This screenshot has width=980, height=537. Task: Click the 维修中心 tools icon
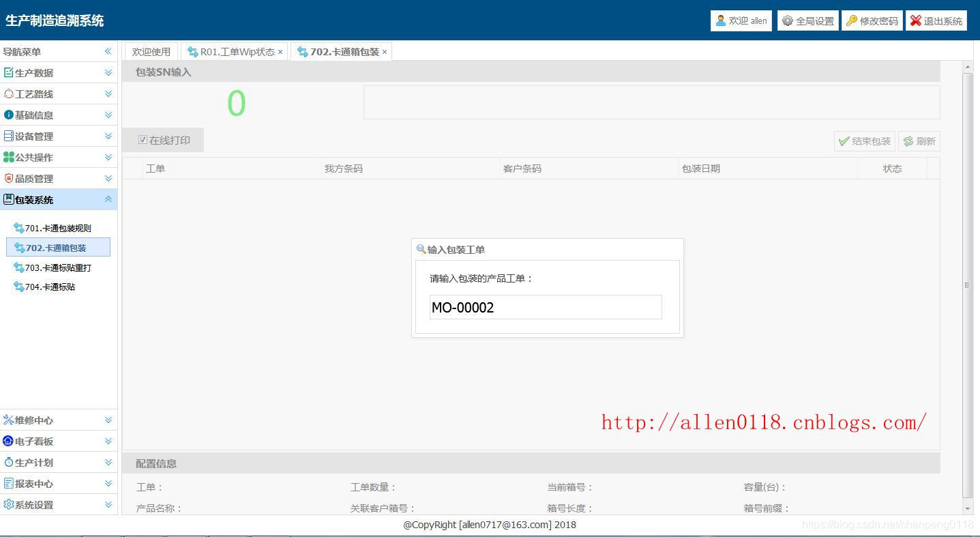(9, 420)
